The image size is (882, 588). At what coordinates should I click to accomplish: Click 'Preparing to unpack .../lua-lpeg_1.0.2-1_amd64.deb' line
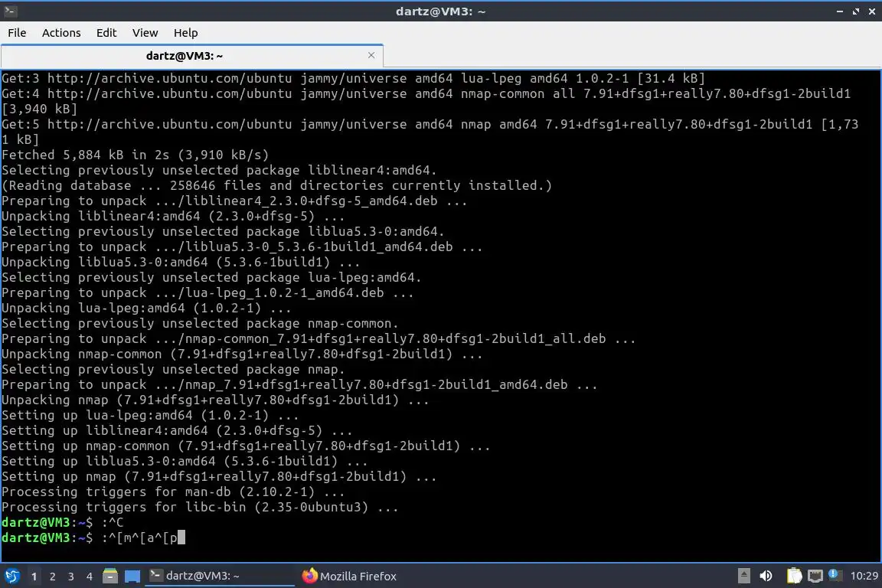click(x=207, y=292)
